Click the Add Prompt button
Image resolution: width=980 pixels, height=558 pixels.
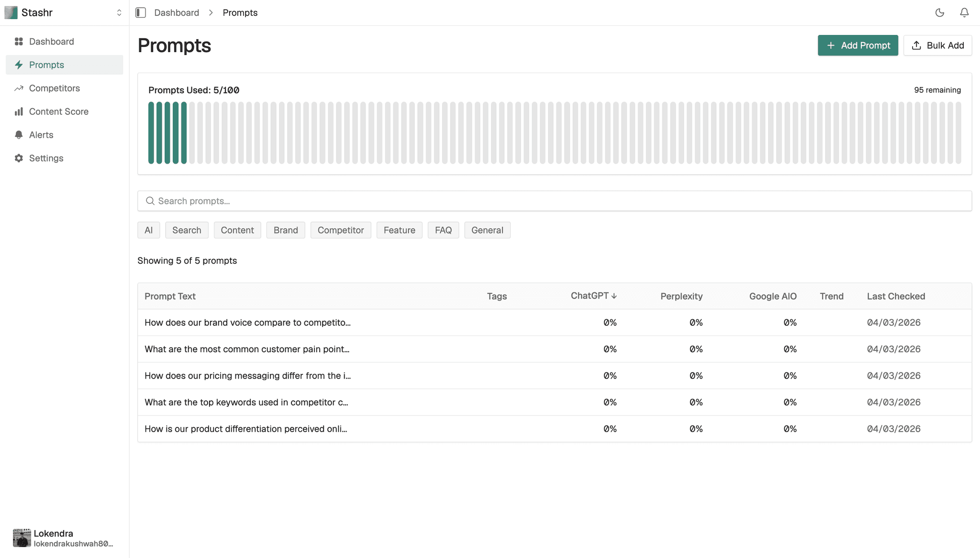pos(857,45)
